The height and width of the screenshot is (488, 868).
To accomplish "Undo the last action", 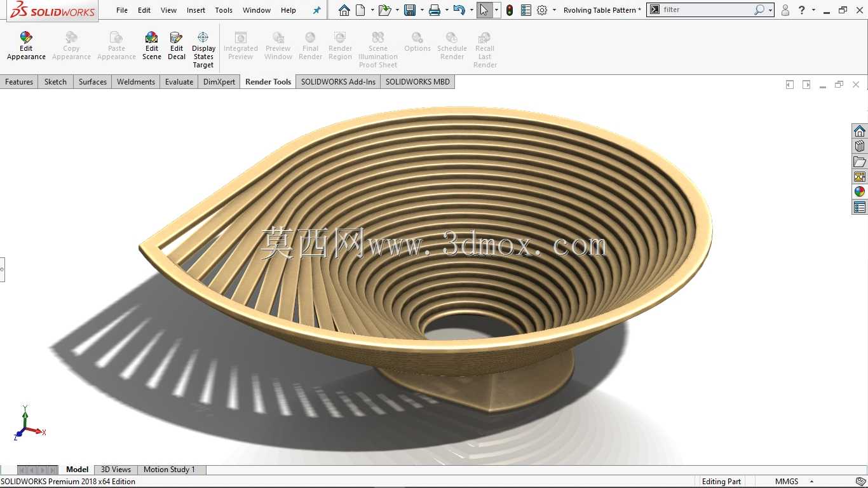I will [x=459, y=10].
